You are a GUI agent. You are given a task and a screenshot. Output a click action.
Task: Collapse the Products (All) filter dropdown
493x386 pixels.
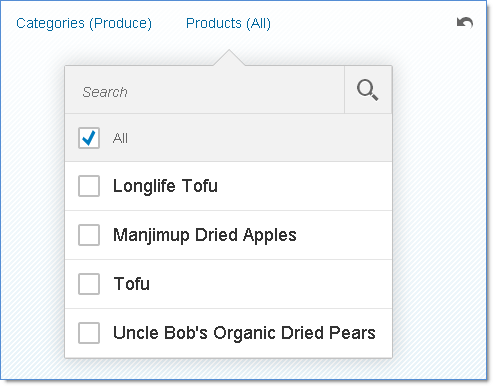(228, 23)
